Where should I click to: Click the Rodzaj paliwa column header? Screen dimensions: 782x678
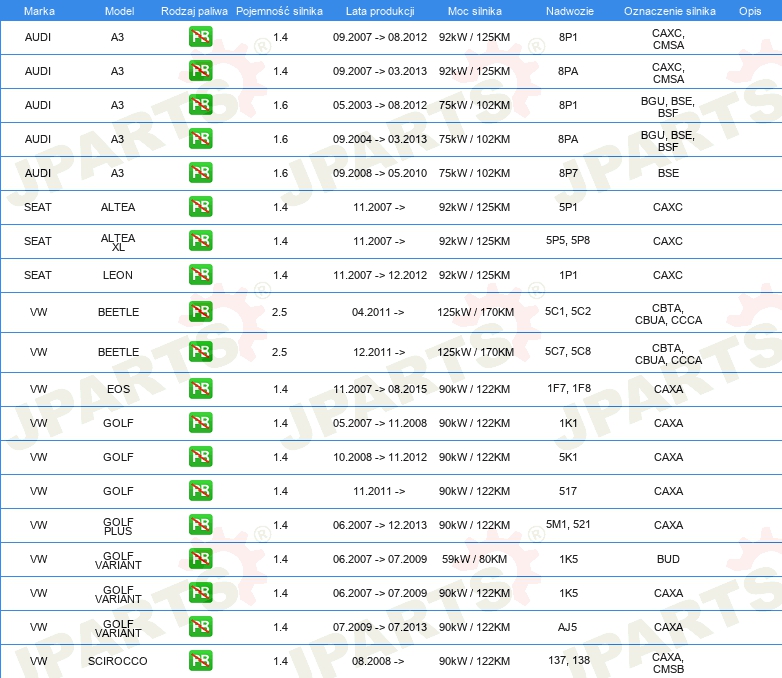coord(194,11)
